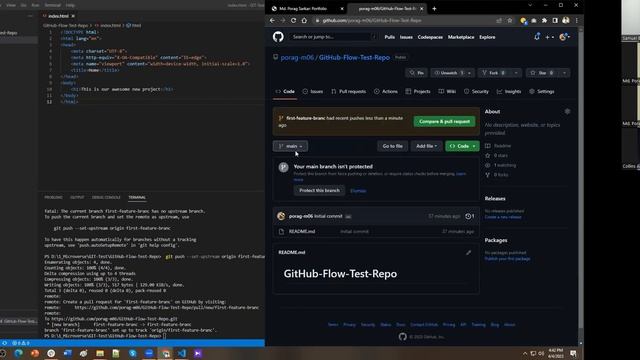Open the Insights tab

tap(509, 91)
